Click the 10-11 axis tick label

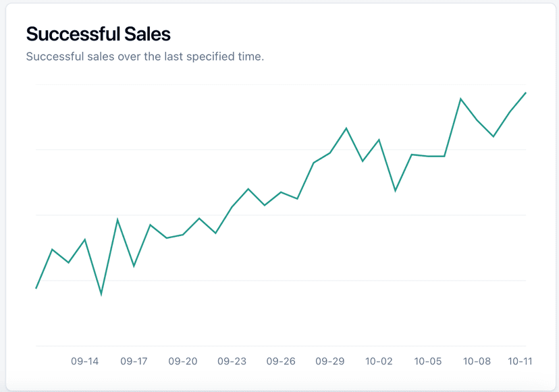pyautogui.click(x=520, y=362)
